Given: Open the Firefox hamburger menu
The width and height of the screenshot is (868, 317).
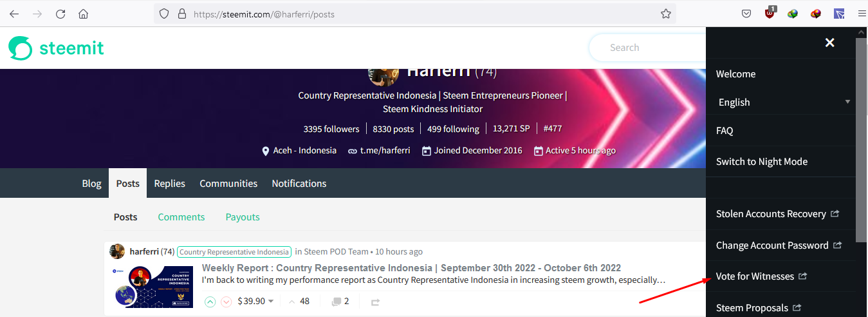Looking at the screenshot, I should pyautogui.click(x=862, y=14).
